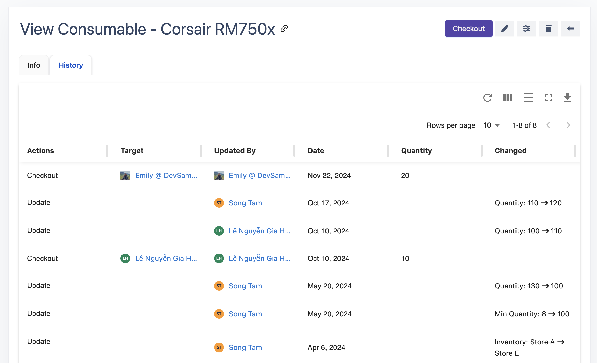Click Emily's avatar thumbnail in Updated By
The image size is (597, 364).
click(x=219, y=175)
